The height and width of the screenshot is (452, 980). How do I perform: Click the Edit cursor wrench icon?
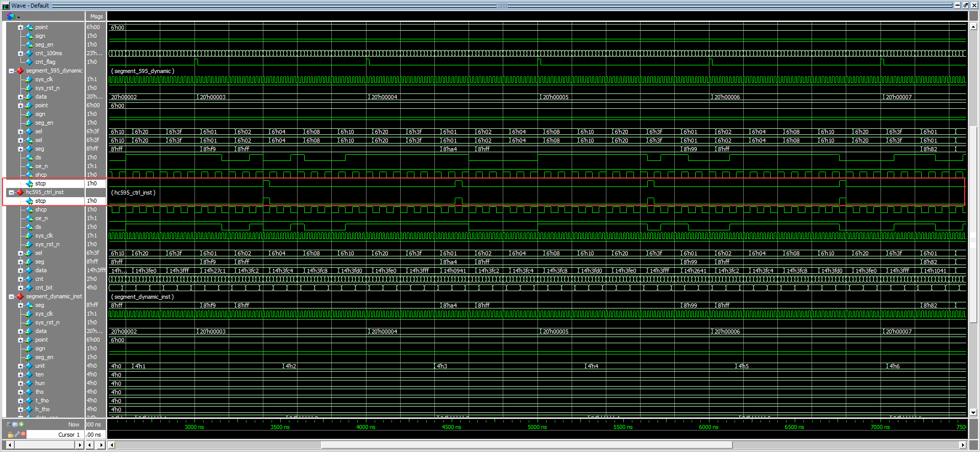click(17, 435)
